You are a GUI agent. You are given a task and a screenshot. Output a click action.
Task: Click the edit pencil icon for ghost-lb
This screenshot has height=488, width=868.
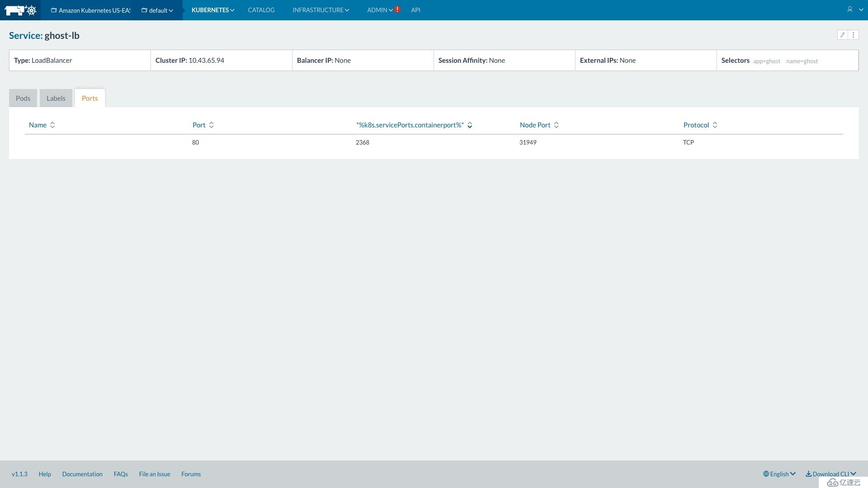(x=843, y=35)
